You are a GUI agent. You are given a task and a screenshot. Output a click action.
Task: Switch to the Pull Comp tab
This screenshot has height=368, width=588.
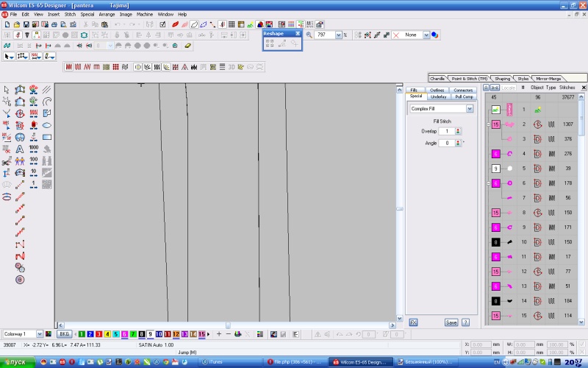(464, 96)
